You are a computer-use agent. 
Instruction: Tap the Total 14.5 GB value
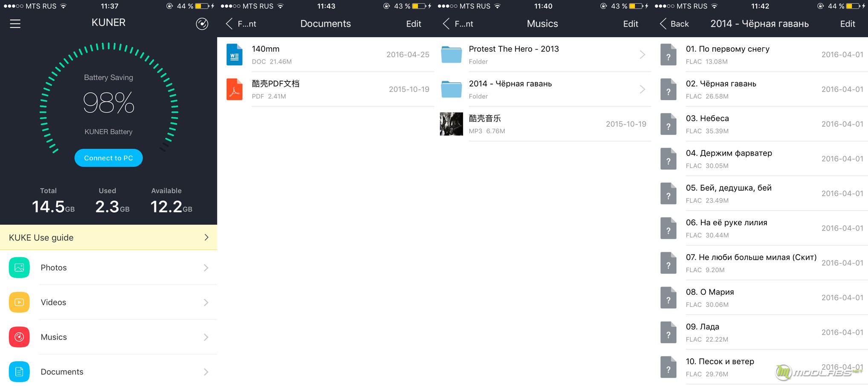53,207
